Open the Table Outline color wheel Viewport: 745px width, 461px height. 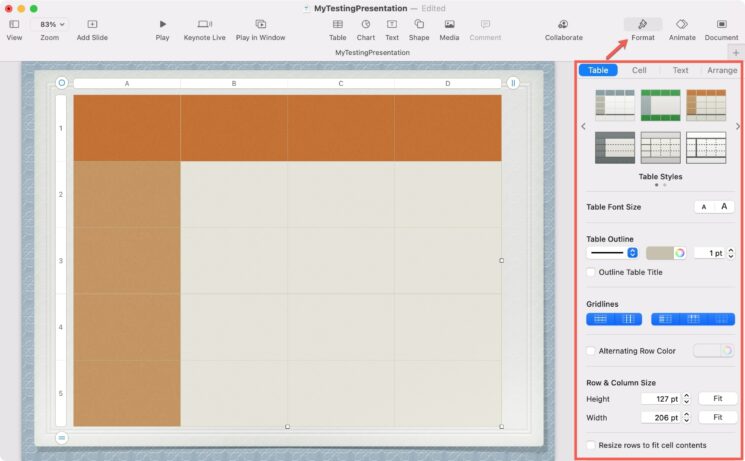pos(680,253)
